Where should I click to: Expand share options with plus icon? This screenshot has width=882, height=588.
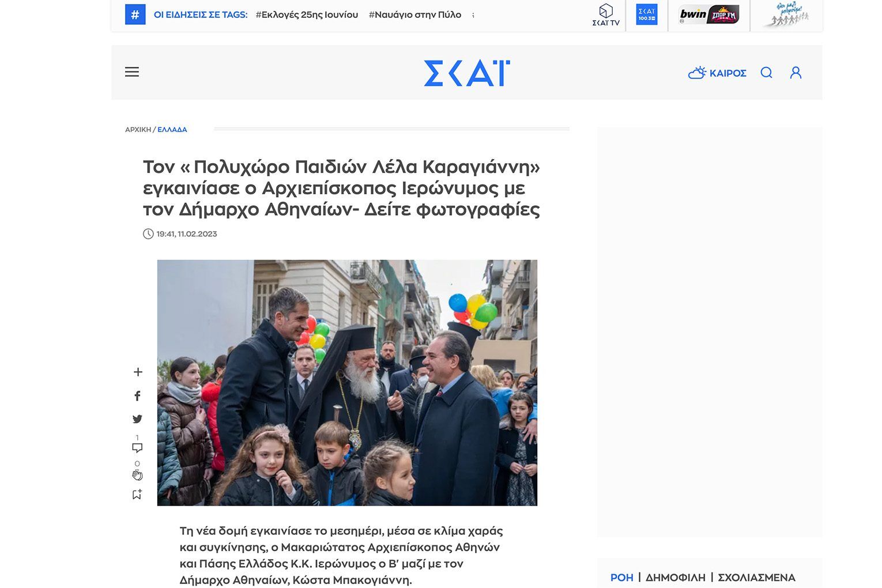[x=138, y=372]
